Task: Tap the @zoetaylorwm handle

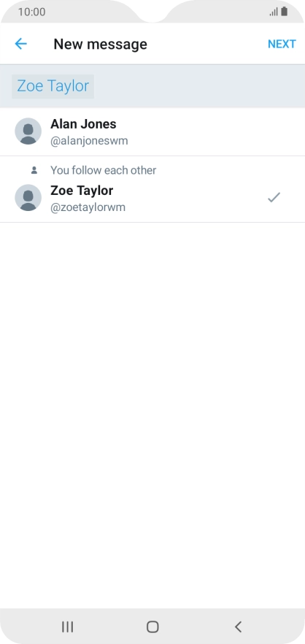Action: [88, 208]
